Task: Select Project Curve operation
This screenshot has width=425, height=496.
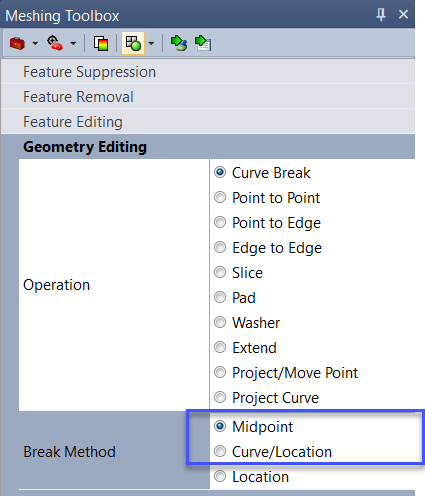Action: pyautogui.click(x=266, y=397)
